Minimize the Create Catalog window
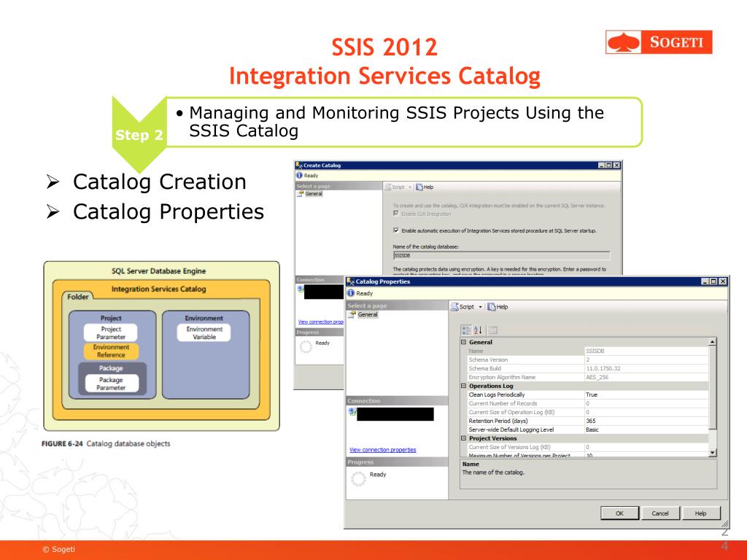747x560 pixels. [x=602, y=166]
